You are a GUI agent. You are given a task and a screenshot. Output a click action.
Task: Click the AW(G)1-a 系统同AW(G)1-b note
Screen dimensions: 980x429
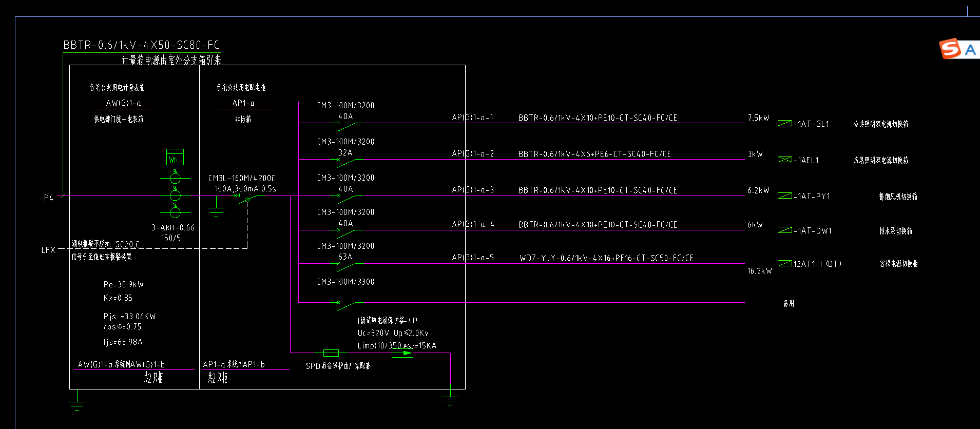(121, 364)
